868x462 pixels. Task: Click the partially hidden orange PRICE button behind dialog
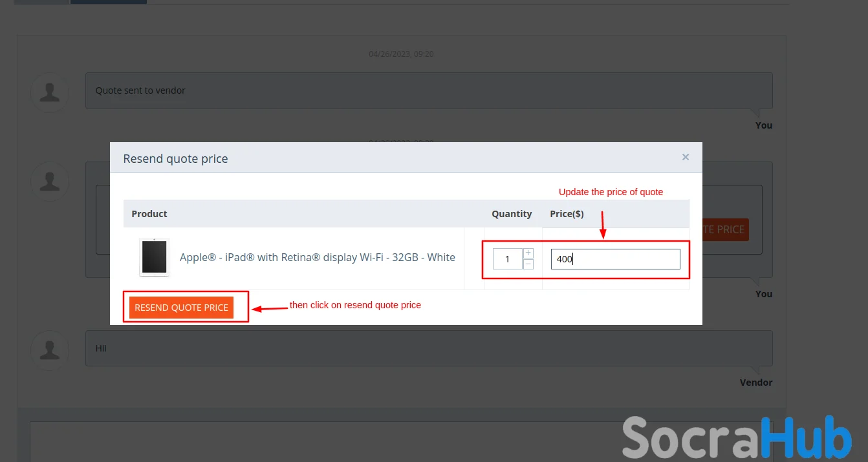[726, 229]
